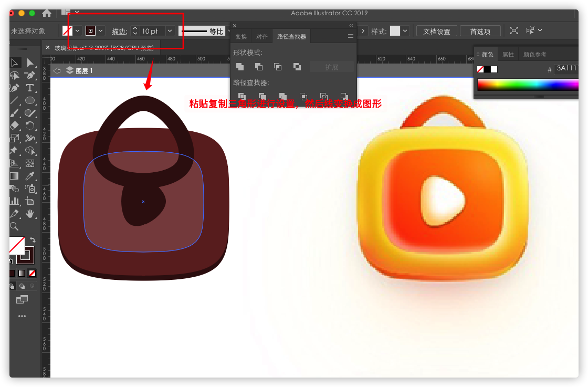
Task: Click the back arrow beside 图层 1
Action: click(57, 70)
